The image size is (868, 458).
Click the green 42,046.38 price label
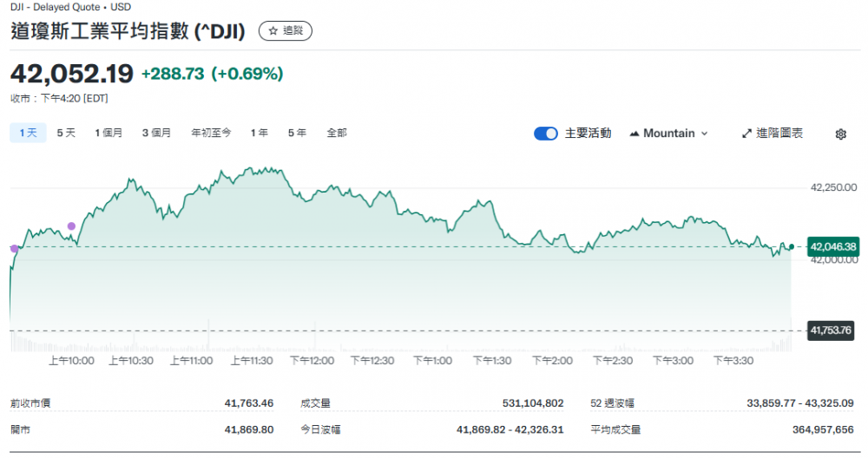pyautogui.click(x=832, y=247)
